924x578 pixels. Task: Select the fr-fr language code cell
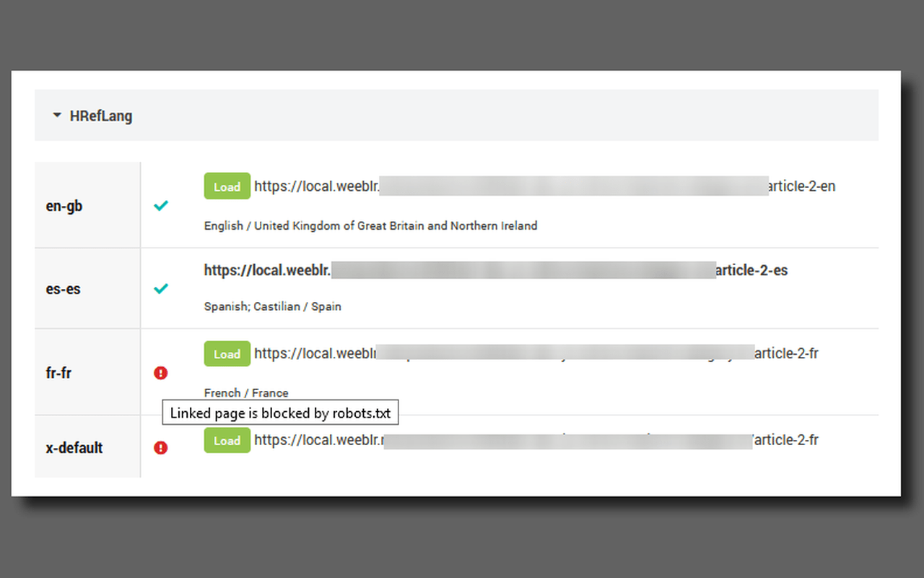[x=87, y=373]
